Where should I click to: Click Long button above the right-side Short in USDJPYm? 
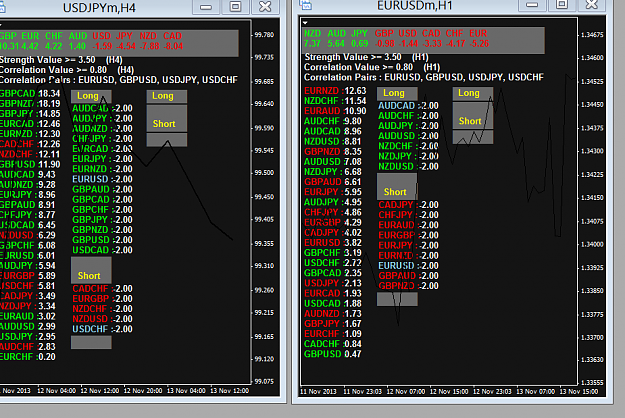coord(167,96)
